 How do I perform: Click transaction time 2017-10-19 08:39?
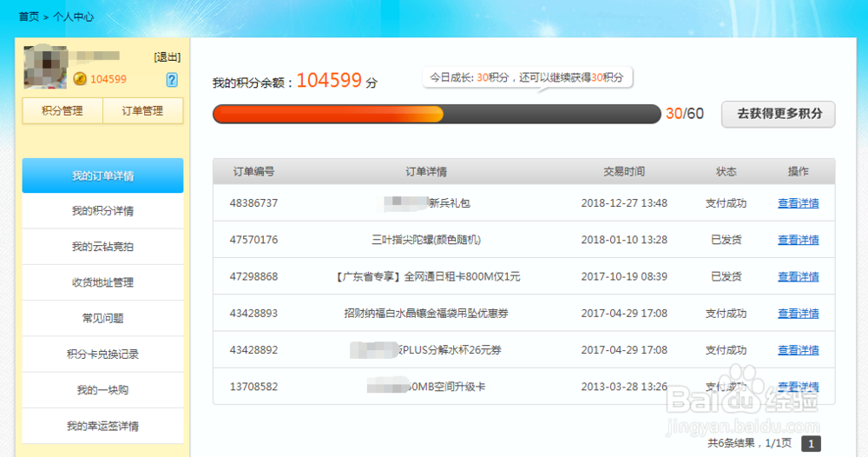624,276
